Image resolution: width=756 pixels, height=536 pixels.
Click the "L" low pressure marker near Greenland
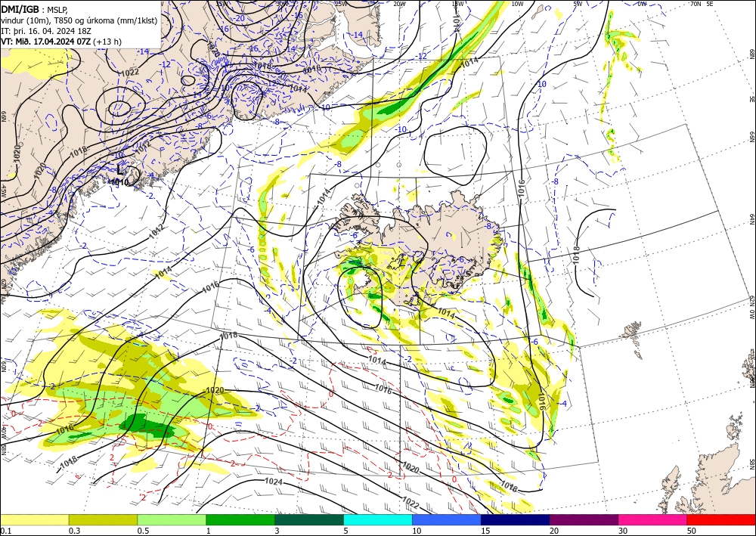click(x=120, y=169)
